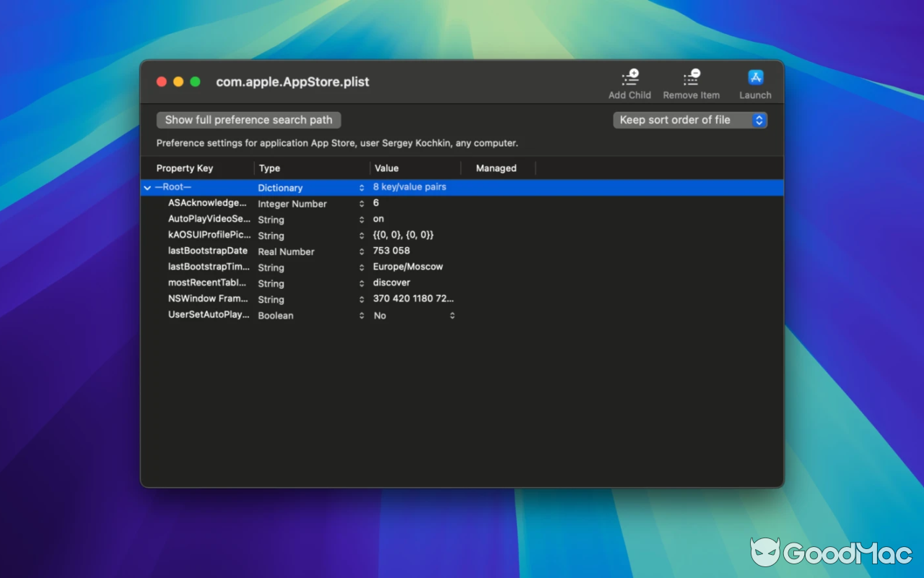Open the Boolean value dropdown showing No

coord(453,315)
